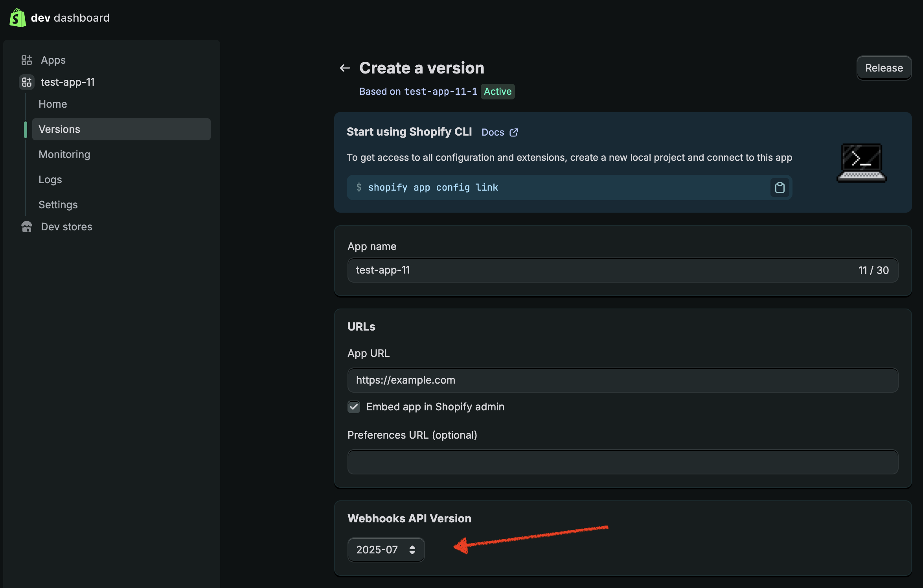Open Logs from the sidebar
Image resolution: width=923 pixels, height=588 pixels.
pos(50,180)
